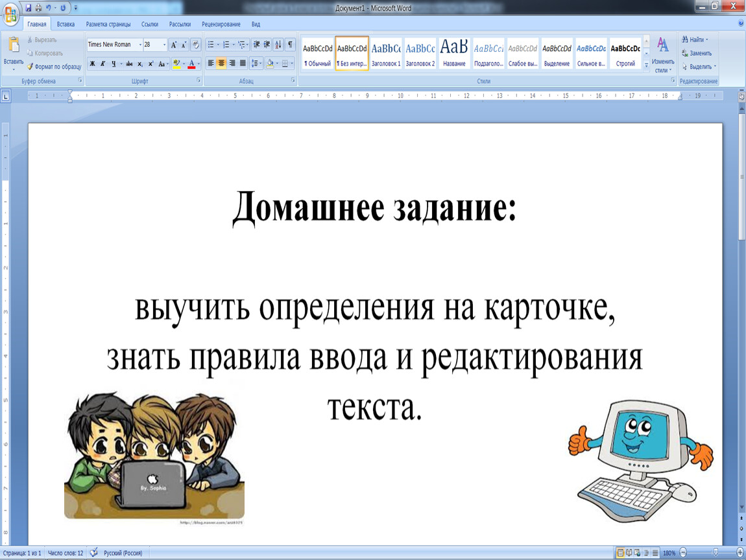Toggle center alignment in Абзац group
Screen dimensions: 746x560
coord(221,64)
